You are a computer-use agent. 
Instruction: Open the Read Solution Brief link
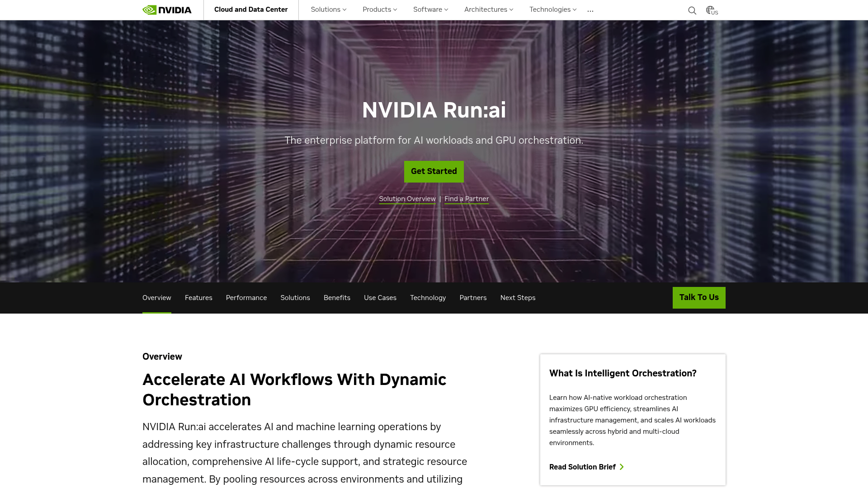click(582, 467)
